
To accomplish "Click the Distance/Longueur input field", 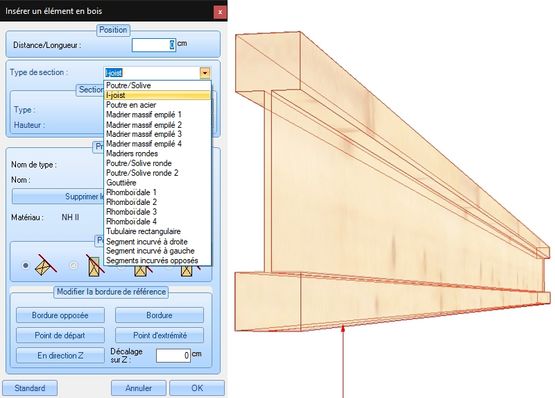I will 154,45.
